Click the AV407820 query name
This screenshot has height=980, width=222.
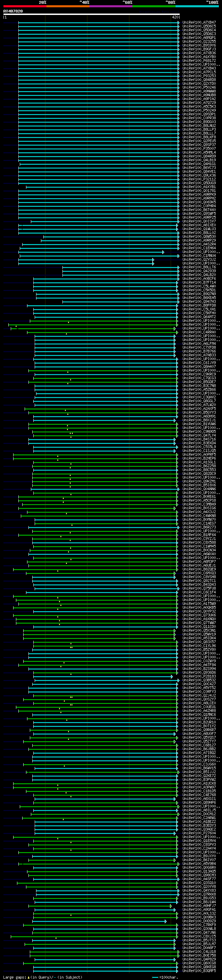pyautogui.click(x=13, y=11)
